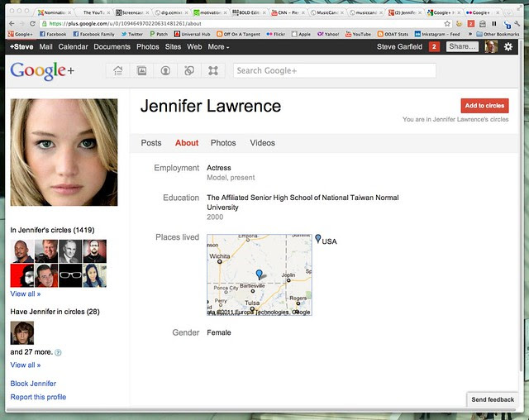Viewport: 529px width, 420px height.
Task: Click the question mark help icon near 27 more
Action: click(x=58, y=352)
